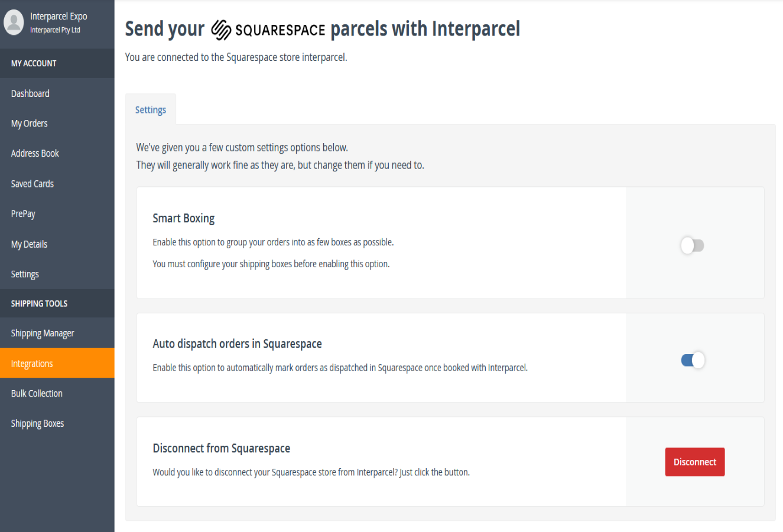The image size is (783, 532).
Task: Switch to the Settings tab
Action: pos(150,109)
